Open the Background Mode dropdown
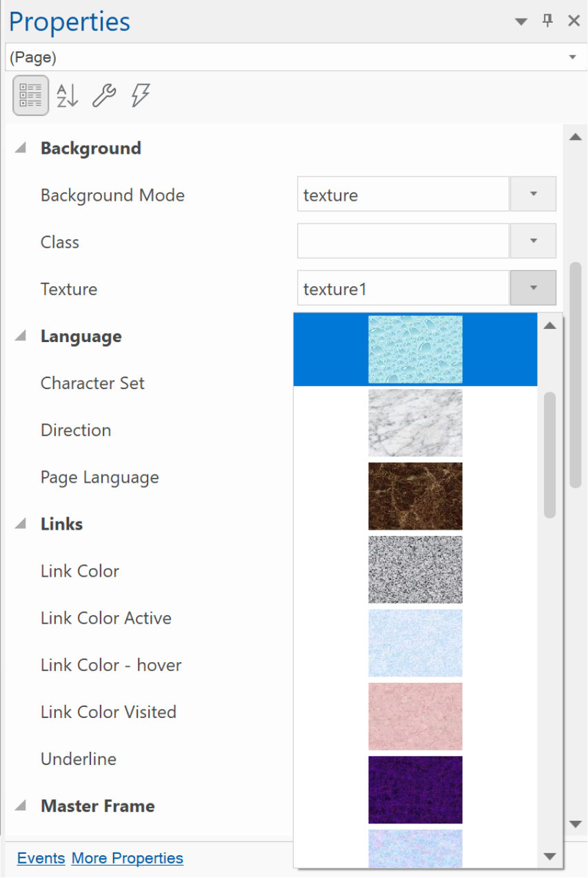This screenshot has height=878, width=588. (533, 194)
